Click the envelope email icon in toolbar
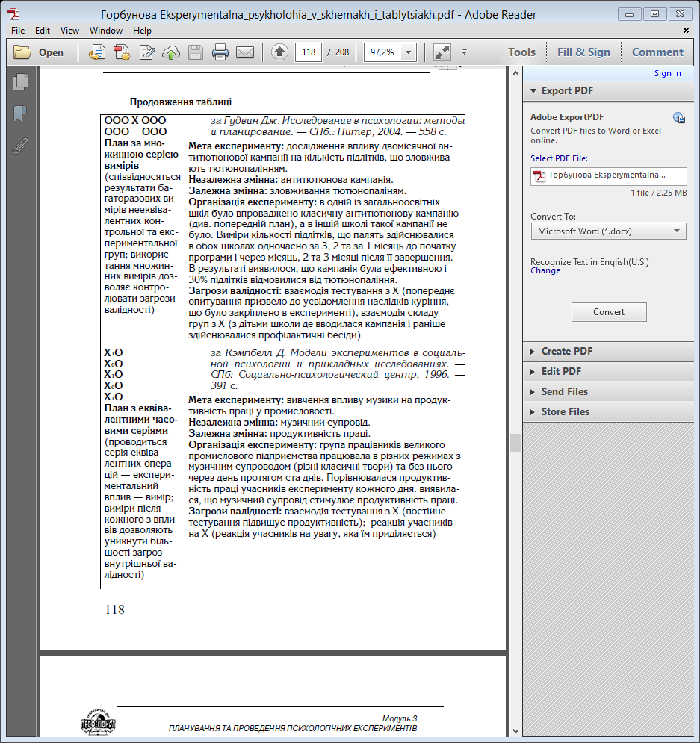Viewport: 700px width, 743px height. [244, 52]
